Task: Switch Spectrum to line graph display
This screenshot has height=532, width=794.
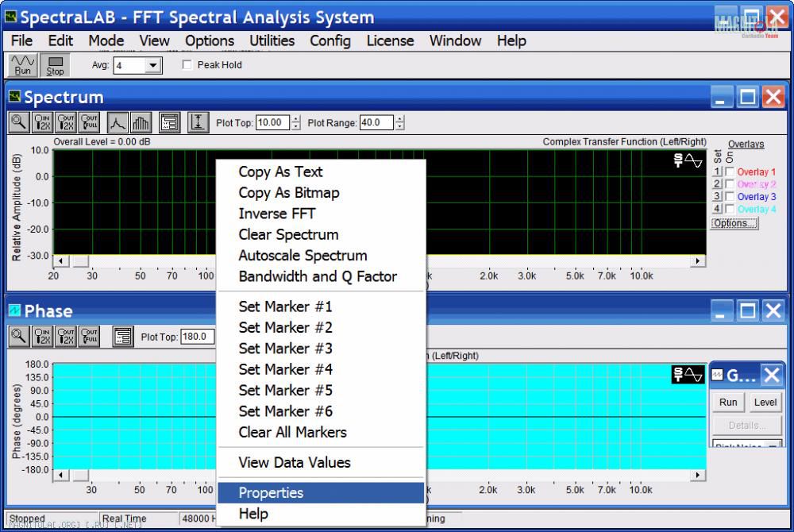Action: pos(118,122)
